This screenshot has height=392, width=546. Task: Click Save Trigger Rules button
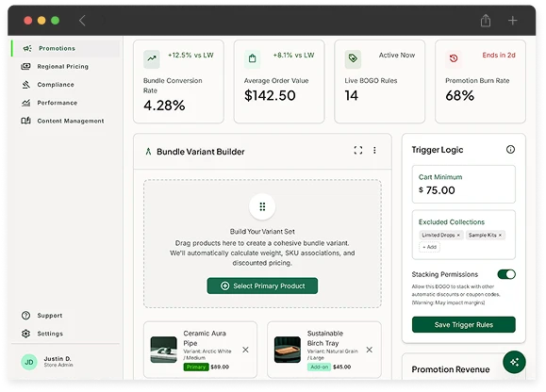463,324
